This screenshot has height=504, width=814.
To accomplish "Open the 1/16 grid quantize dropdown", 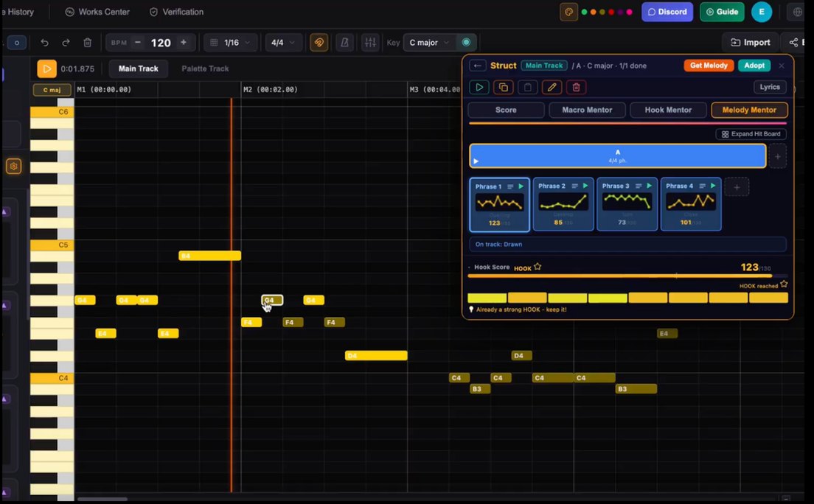I will pos(231,43).
